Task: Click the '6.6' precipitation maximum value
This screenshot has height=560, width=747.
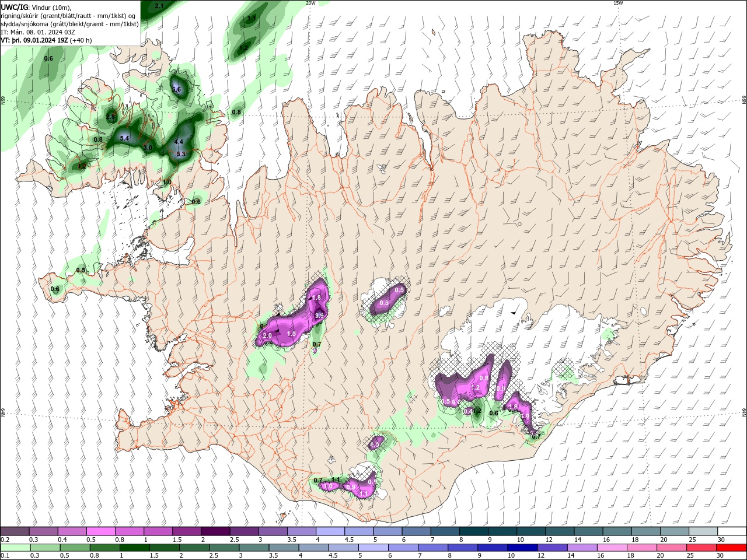Action: (176, 89)
